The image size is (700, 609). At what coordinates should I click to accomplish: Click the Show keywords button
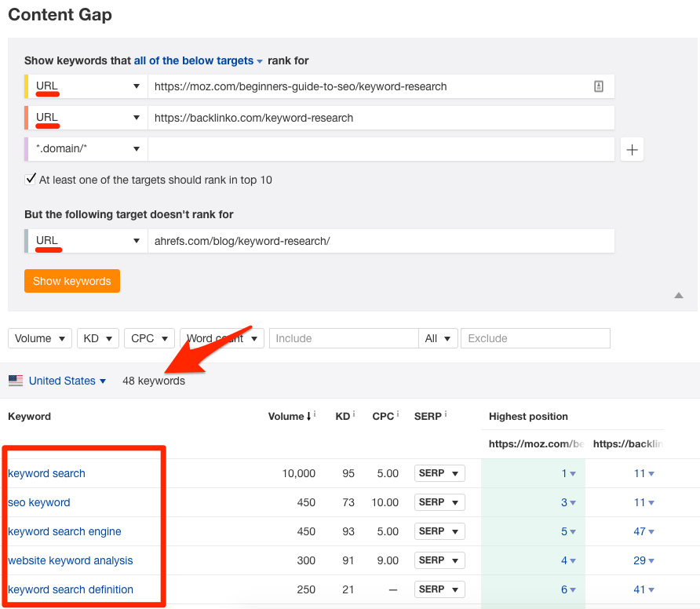72,281
